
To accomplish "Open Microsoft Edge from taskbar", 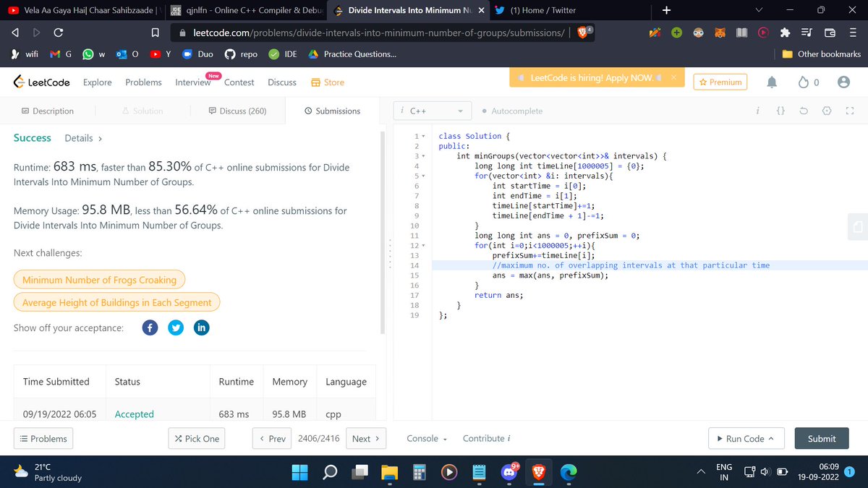I will click(x=569, y=472).
